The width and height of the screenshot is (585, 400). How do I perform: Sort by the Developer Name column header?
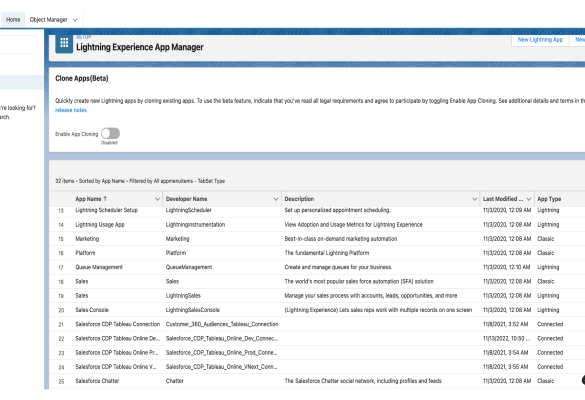pyautogui.click(x=187, y=199)
